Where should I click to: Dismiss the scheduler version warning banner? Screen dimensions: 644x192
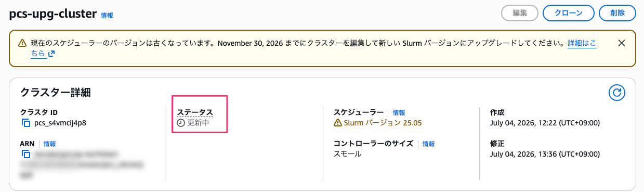[621, 43]
